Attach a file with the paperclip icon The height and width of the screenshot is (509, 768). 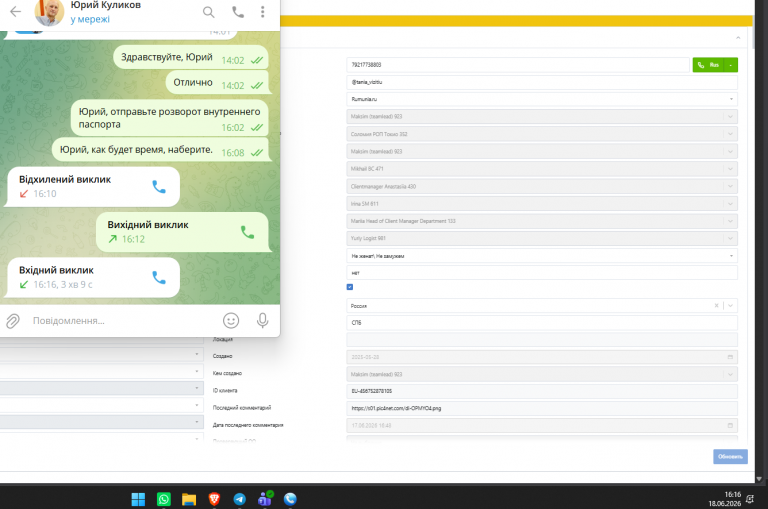click(x=13, y=321)
